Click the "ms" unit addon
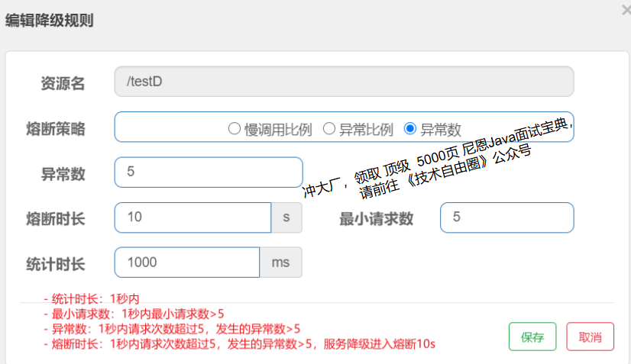The width and height of the screenshot is (631, 364). pos(281,263)
